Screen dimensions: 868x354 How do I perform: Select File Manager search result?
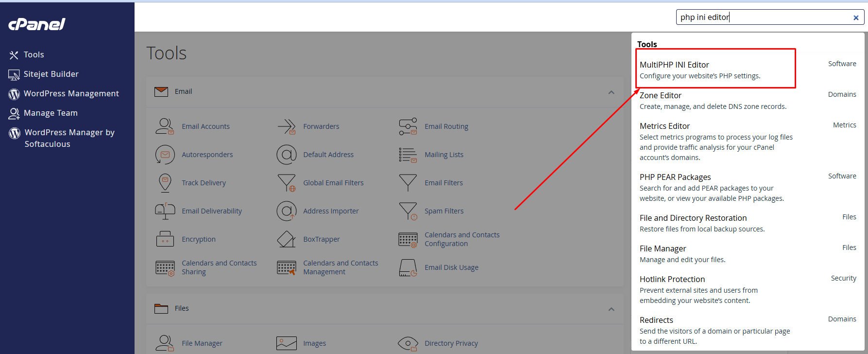[x=663, y=248]
